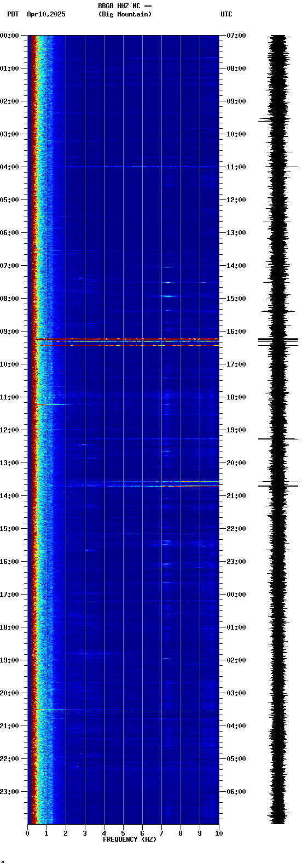
Task: Select the frequency axis tick '9'
Action: click(x=200, y=833)
